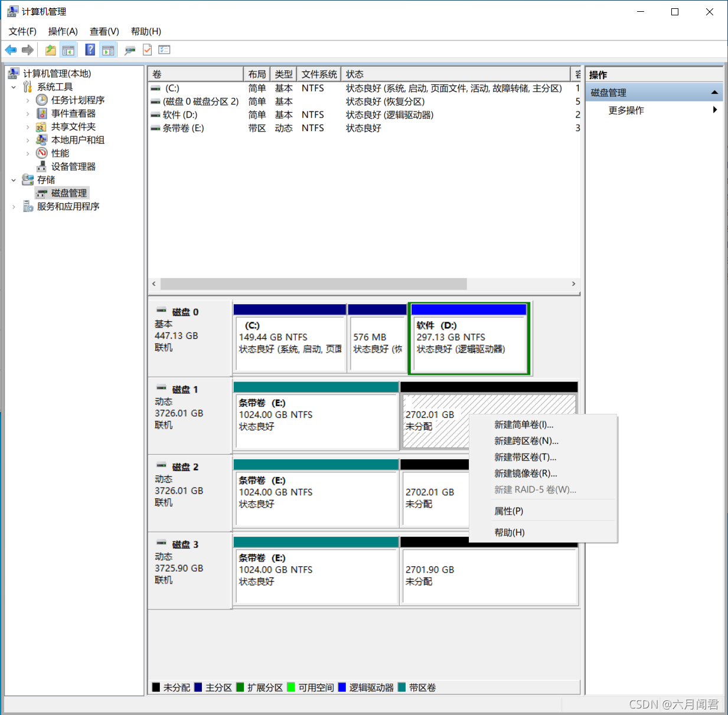Open Event Viewer (事件查看器) in tree
Image resolution: width=728 pixels, height=715 pixels.
tap(73, 113)
